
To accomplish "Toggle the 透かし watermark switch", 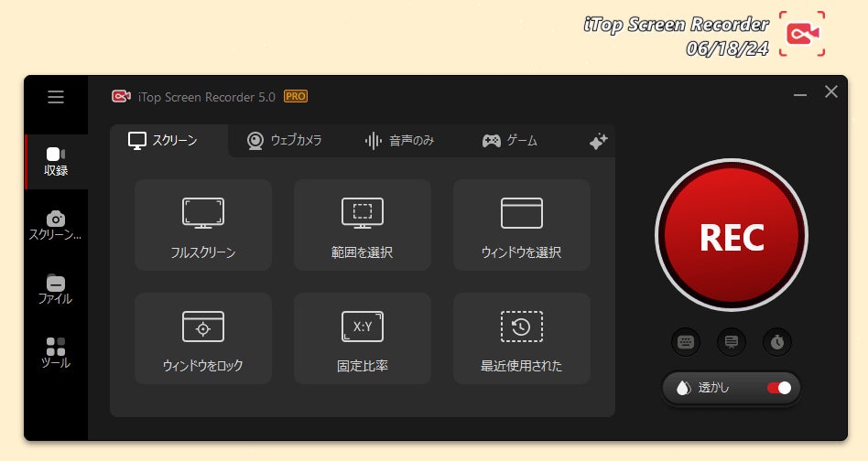I will tap(779, 388).
